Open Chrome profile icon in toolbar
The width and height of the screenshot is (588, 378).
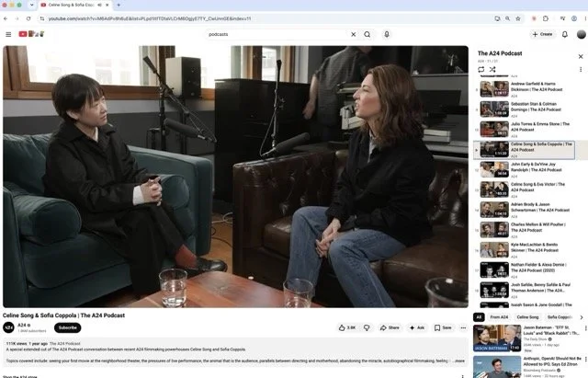574,18
